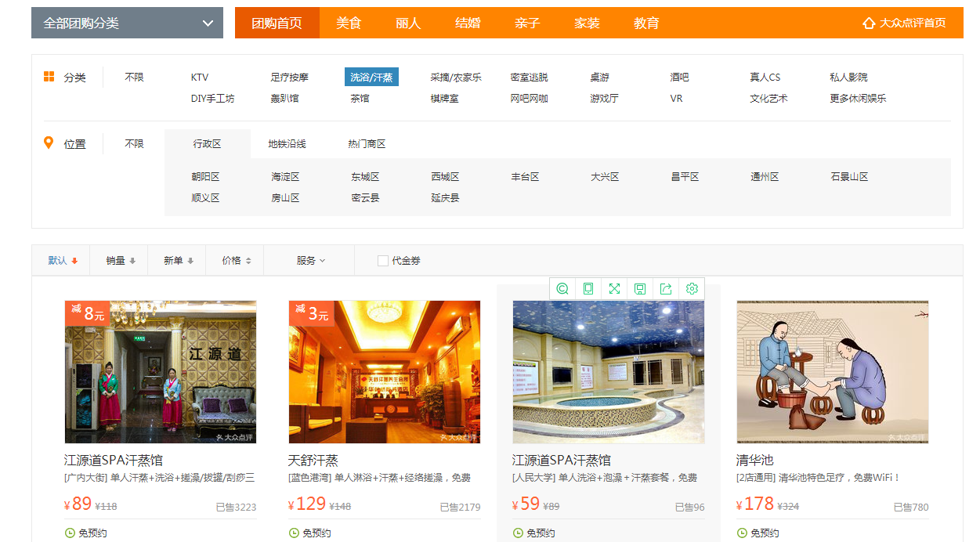Open the 结婚 navigation tab
Image resolution: width=980 pixels, height=542 pixels.
click(x=468, y=23)
